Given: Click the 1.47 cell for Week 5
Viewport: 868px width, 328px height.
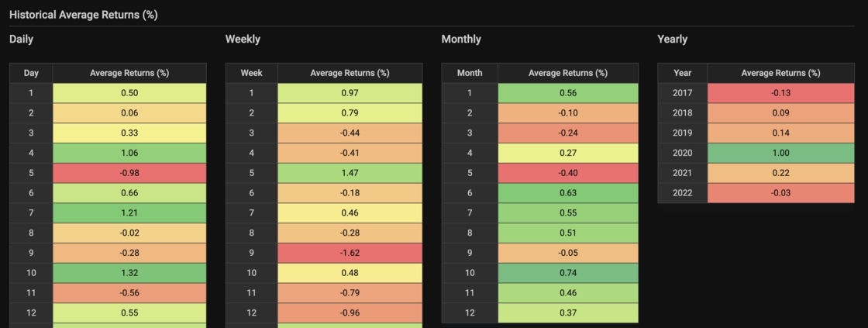Looking at the screenshot, I should 350,173.
